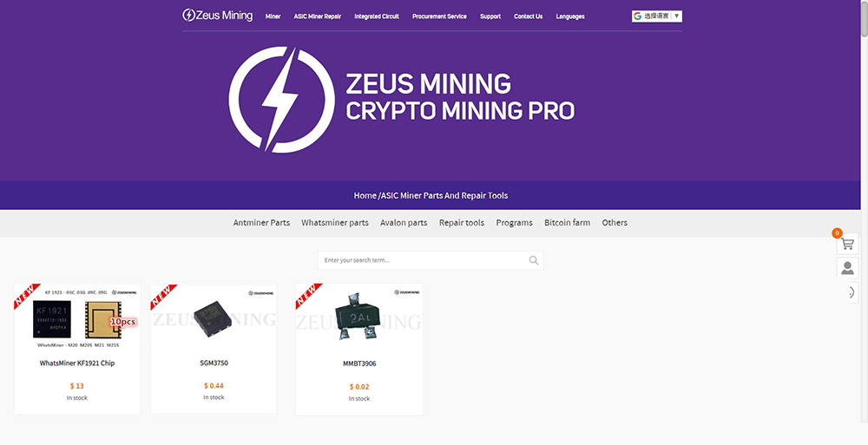Click the Zeus Mining header logo
The height and width of the screenshot is (445, 868).
point(218,16)
